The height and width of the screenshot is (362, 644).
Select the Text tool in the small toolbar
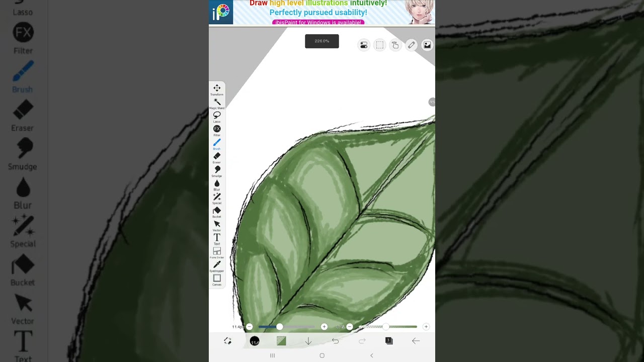pyautogui.click(x=217, y=239)
